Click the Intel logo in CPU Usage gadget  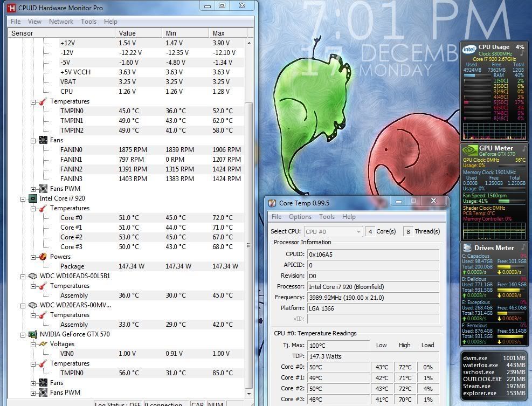(x=469, y=49)
